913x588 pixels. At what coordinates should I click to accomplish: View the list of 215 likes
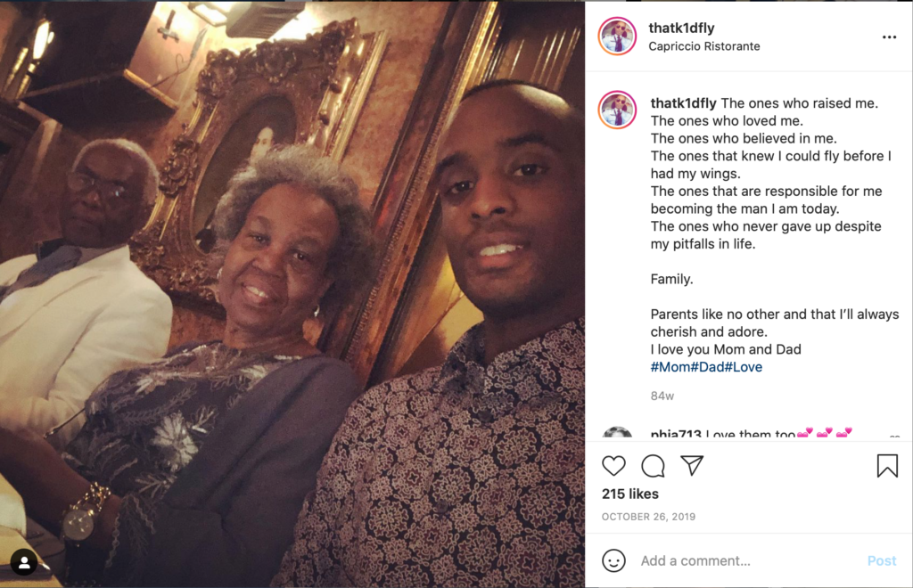(630, 494)
